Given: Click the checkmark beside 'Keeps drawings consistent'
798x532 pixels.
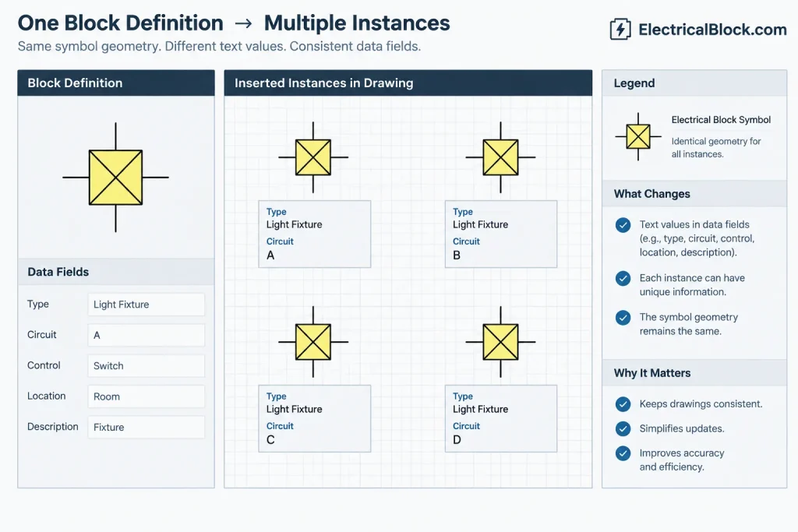Looking at the screenshot, I should [x=623, y=403].
